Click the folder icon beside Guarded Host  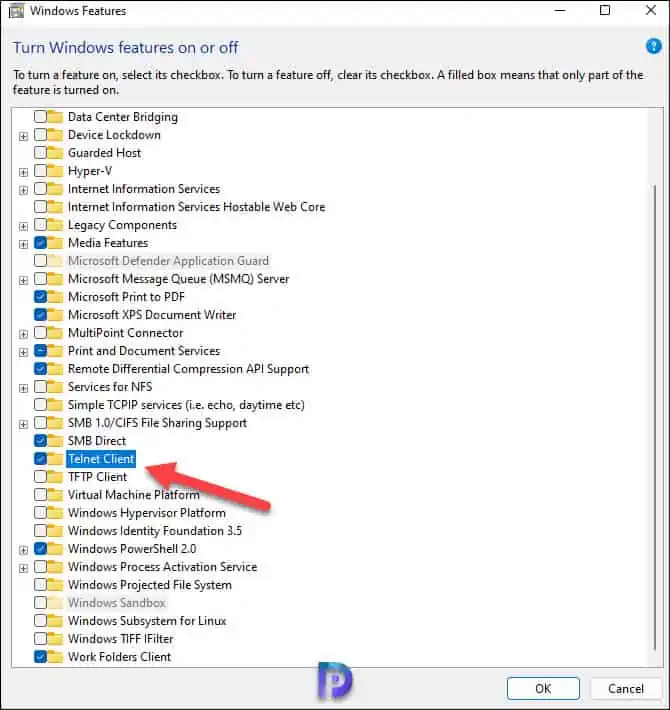coord(55,153)
